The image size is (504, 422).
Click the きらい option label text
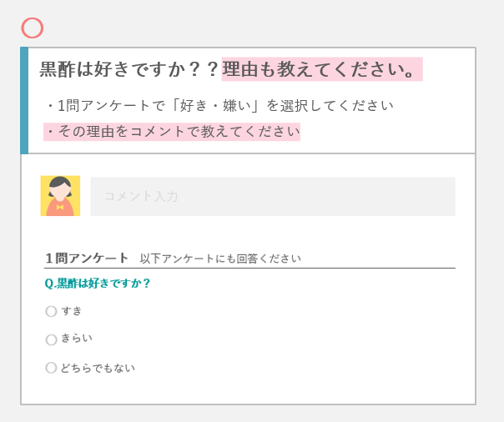77,338
